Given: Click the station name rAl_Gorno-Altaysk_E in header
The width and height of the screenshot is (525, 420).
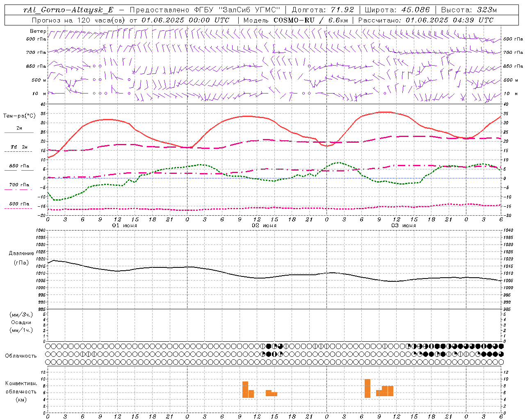Looking at the screenshot, I should (x=68, y=10).
